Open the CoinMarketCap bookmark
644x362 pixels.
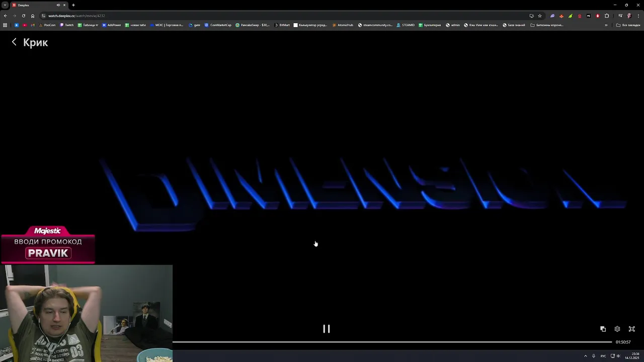click(218, 25)
